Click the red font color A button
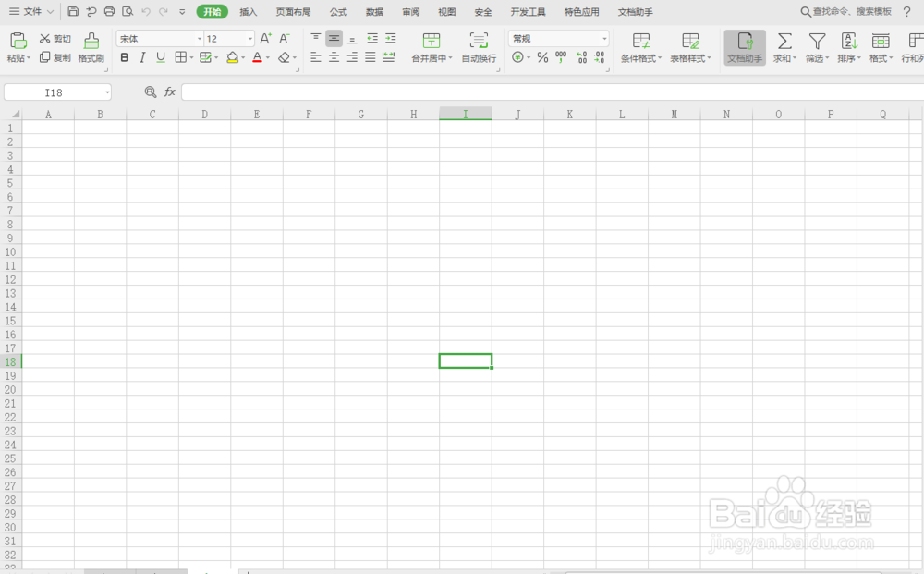The width and height of the screenshot is (924, 574). [257, 57]
